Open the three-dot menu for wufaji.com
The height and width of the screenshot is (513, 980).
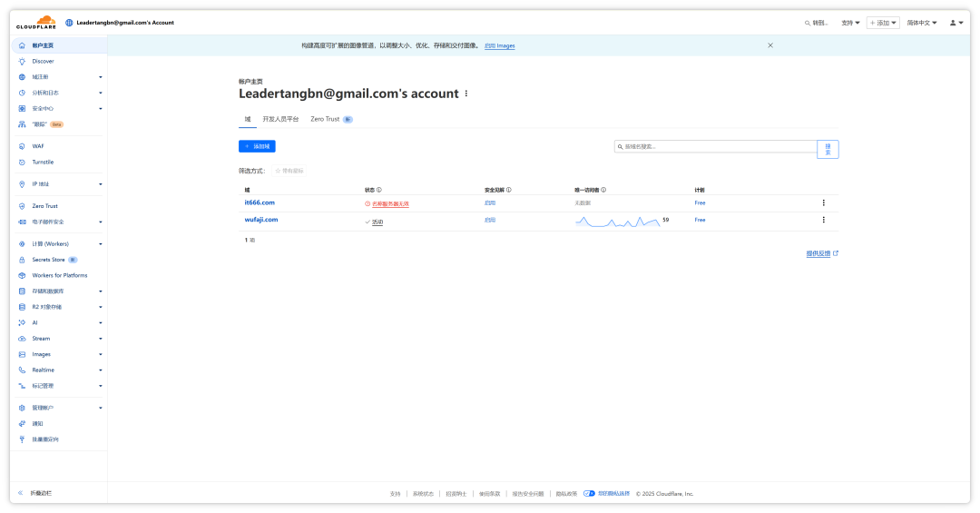[x=823, y=220]
